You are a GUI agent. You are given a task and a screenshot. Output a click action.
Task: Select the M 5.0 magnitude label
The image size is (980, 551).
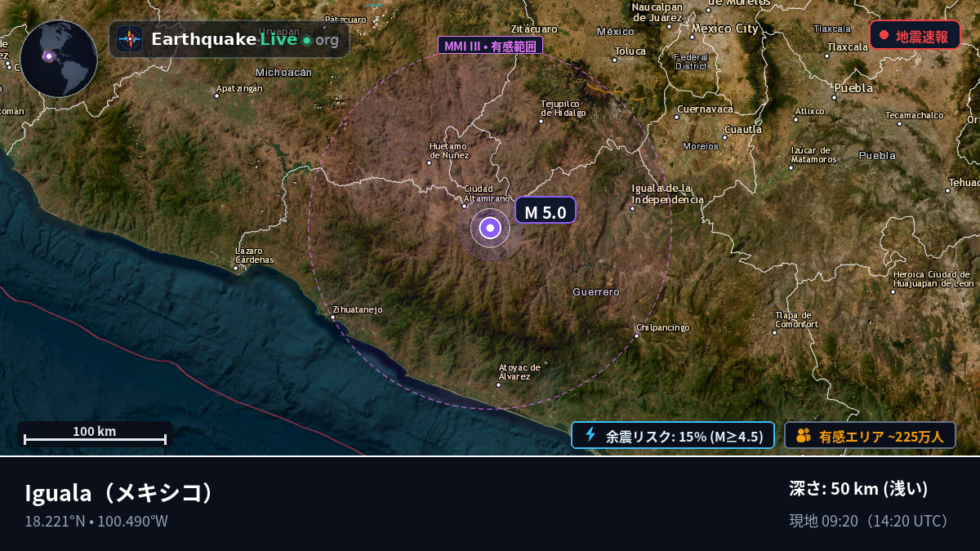[x=546, y=211]
